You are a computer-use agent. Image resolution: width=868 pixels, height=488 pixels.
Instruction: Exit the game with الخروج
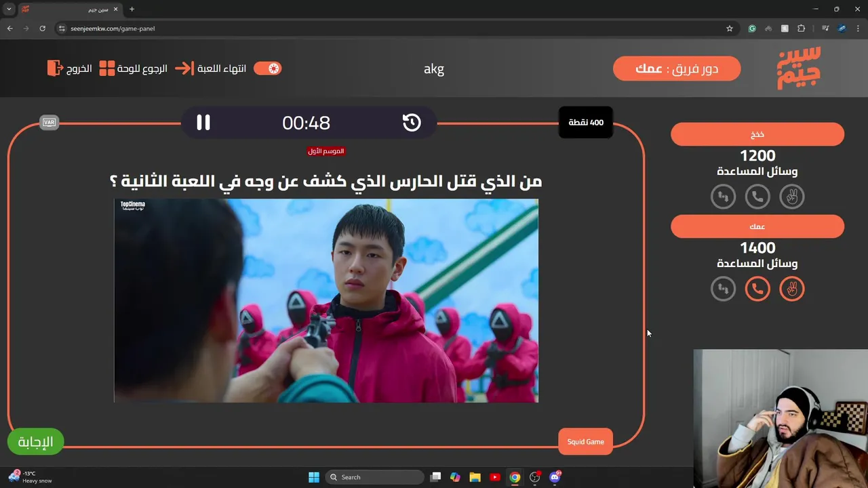click(x=70, y=68)
